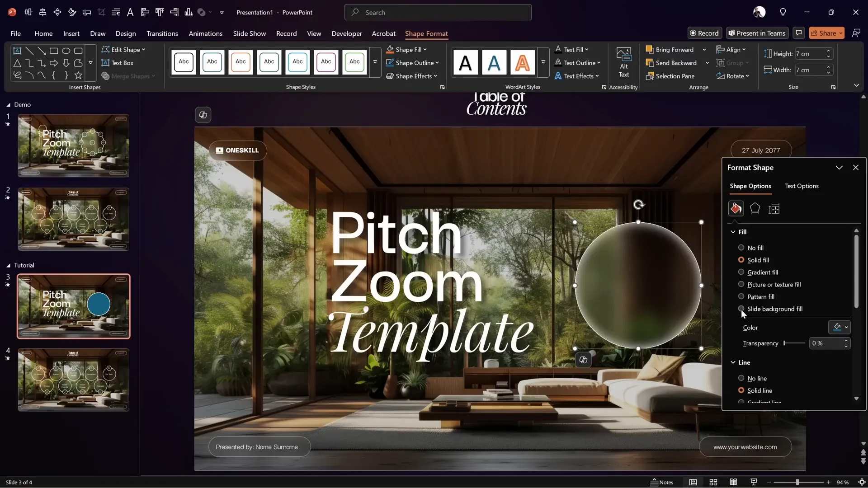Select Slide background fill option
The width and height of the screenshot is (868, 488).
[x=741, y=309]
